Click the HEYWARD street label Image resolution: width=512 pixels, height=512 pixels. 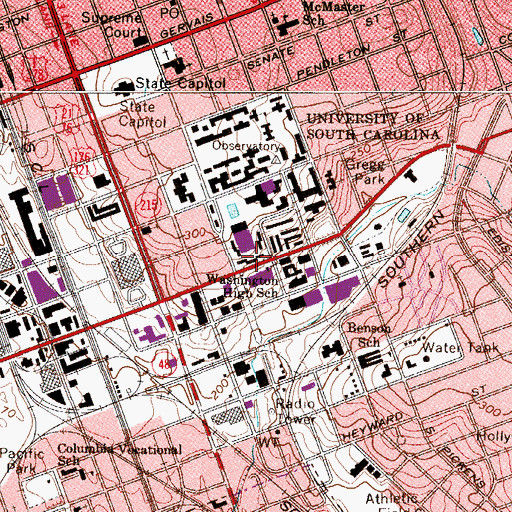click(x=372, y=427)
